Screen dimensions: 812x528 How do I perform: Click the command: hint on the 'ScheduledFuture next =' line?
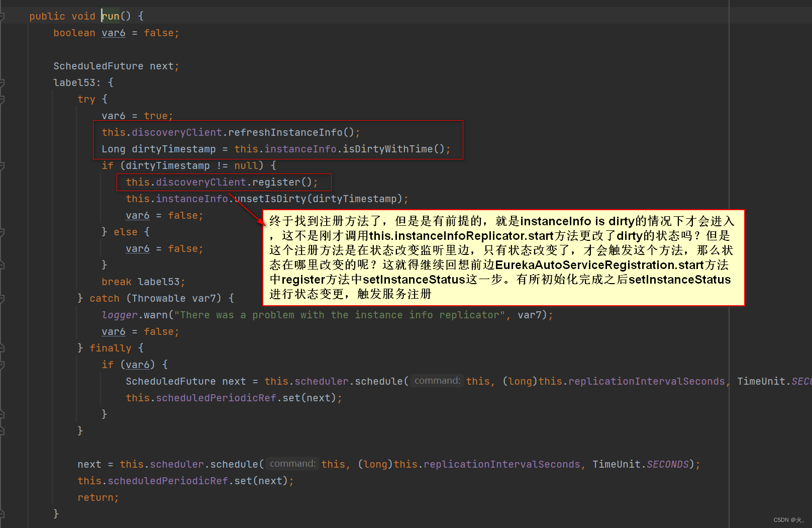point(437,381)
